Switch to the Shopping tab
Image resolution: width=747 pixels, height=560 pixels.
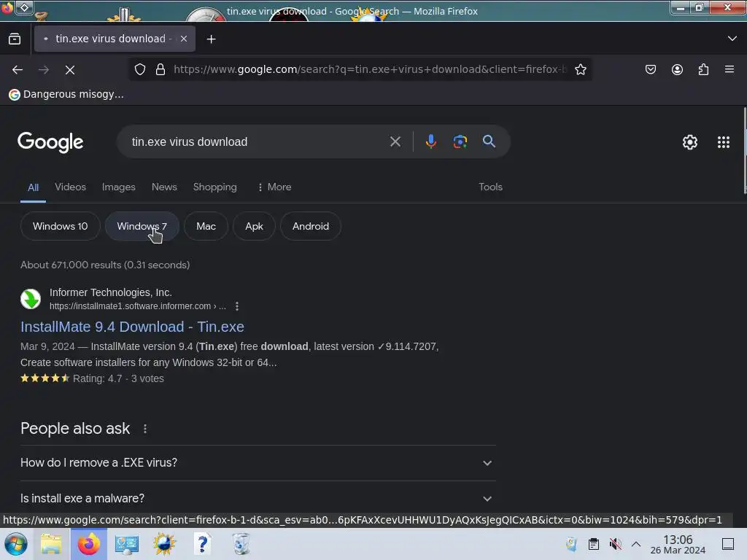[215, 187]
